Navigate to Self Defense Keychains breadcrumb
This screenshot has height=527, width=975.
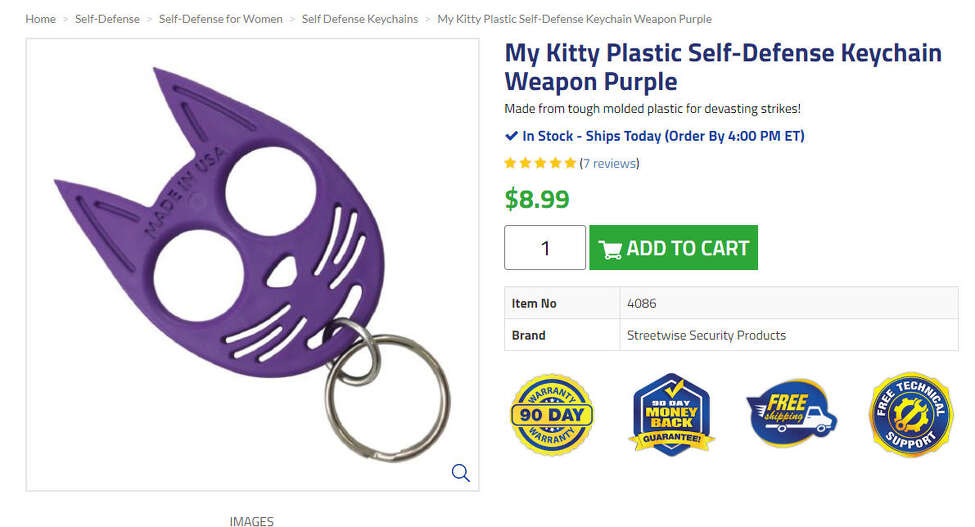(360, 19)
